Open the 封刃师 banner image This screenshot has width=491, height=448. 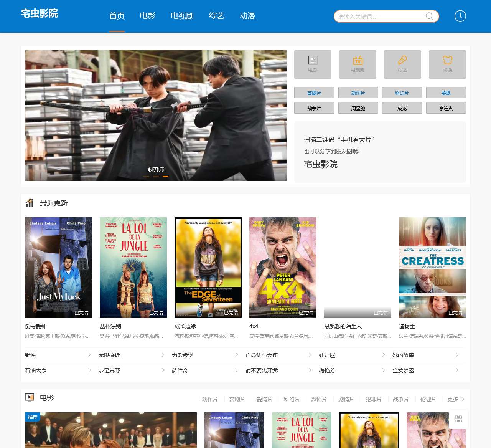[x=155, y=115]
